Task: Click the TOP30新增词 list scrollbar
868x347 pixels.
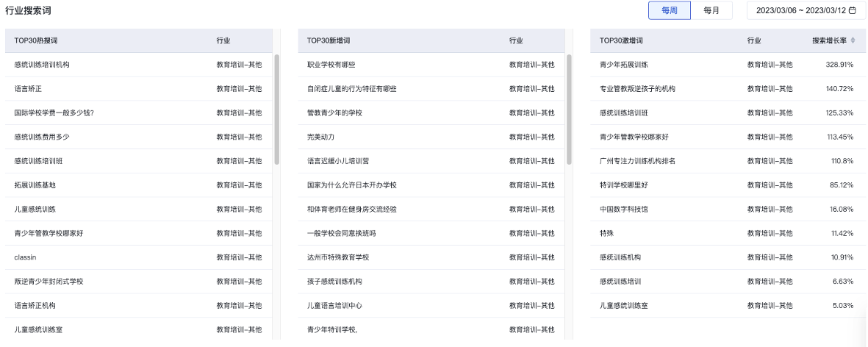Action: 570,109
